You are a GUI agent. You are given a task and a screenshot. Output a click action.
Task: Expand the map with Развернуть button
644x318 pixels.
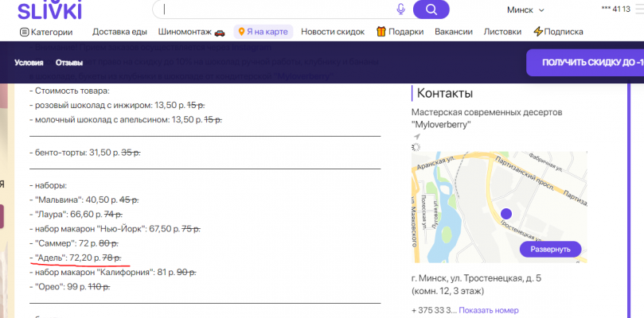click(x=550, y=249)
